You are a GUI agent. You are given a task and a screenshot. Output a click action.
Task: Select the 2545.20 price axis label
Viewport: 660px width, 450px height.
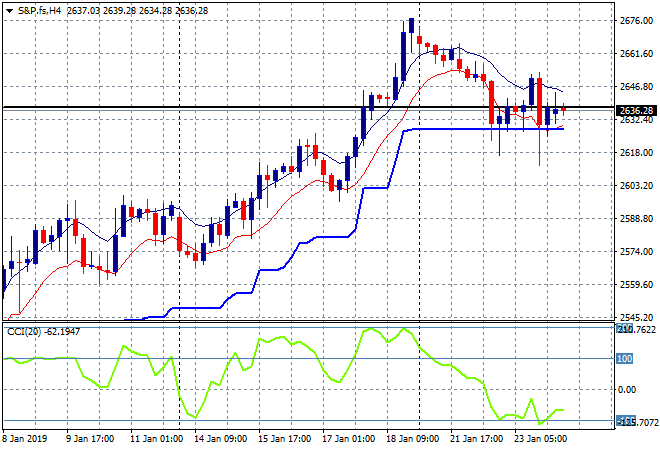(636, 317)
